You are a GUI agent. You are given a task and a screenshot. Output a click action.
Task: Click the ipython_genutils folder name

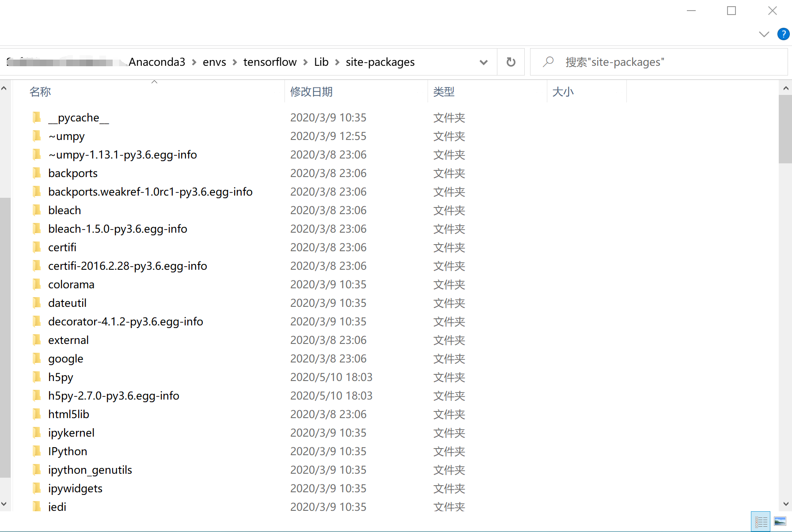click(90, 470)
